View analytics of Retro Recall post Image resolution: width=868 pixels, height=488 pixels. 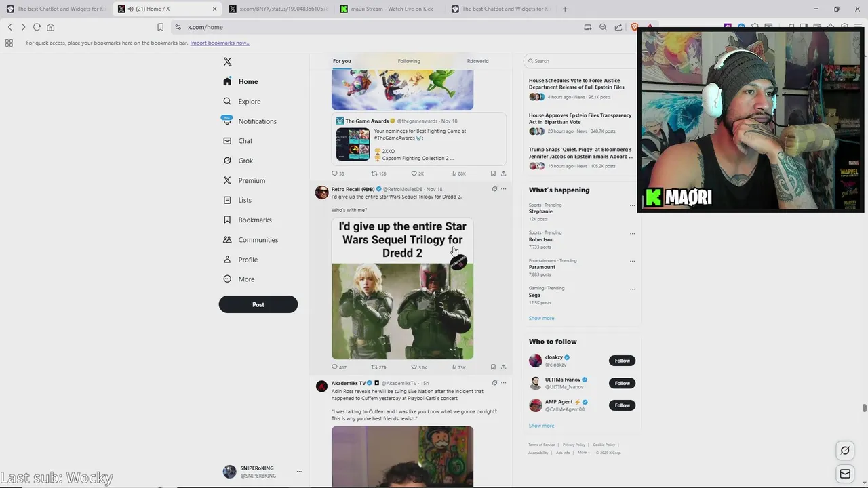[x=458, y=367]
